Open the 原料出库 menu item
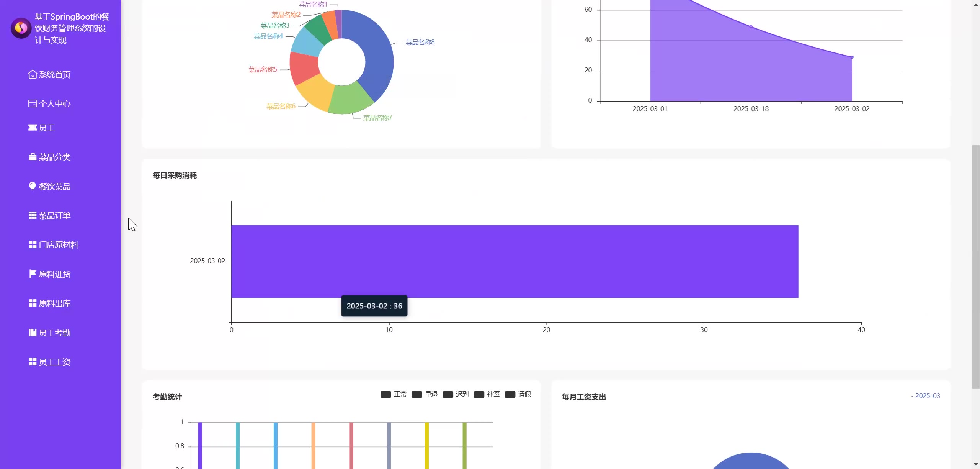The height and width of the screenshot is (469, 980). click(x=54, y=303)
